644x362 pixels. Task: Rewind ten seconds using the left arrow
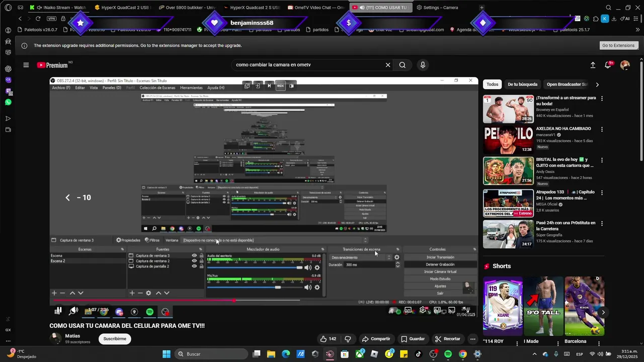(x=68, y=198)
